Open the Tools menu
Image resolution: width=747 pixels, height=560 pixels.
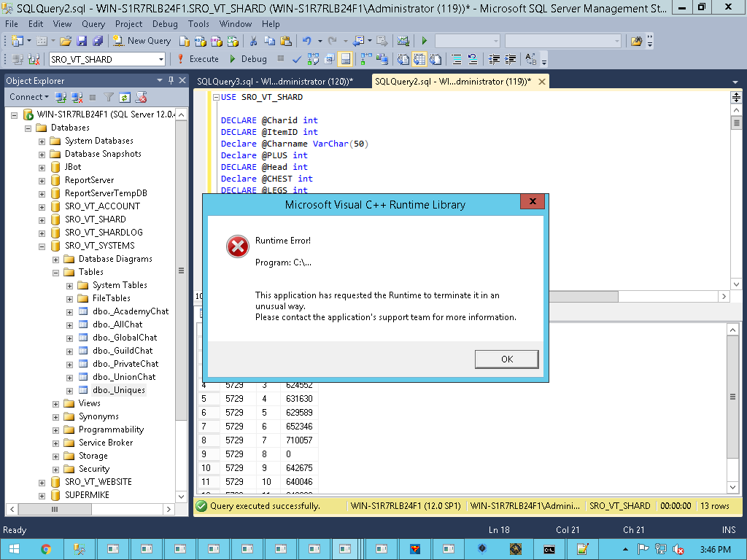coord(198,24)
